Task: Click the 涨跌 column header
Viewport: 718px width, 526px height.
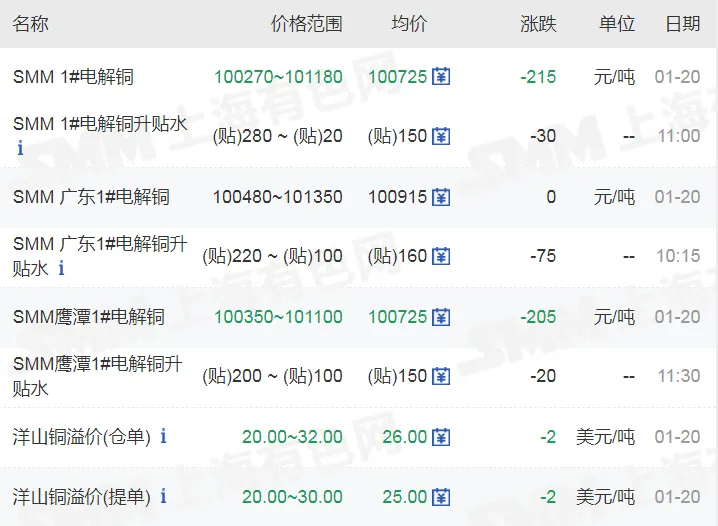Action: click(x=538, y=24)
